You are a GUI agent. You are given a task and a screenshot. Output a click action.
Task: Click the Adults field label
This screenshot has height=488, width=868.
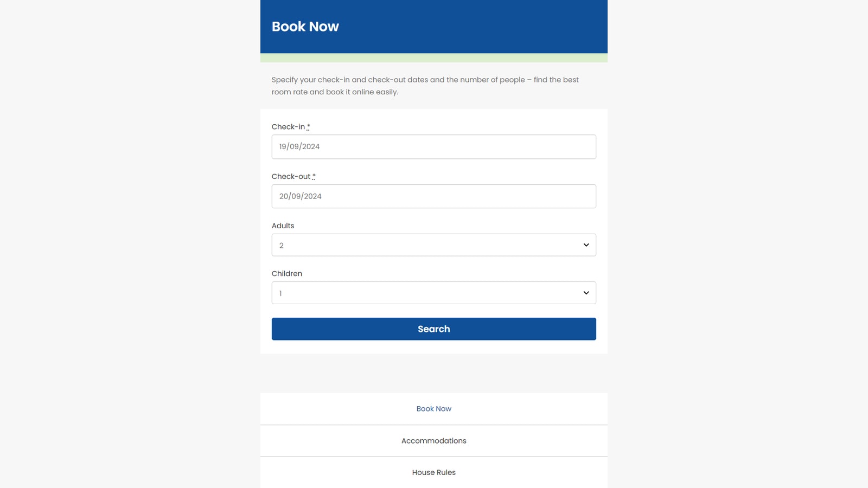[x=283, y=226]
